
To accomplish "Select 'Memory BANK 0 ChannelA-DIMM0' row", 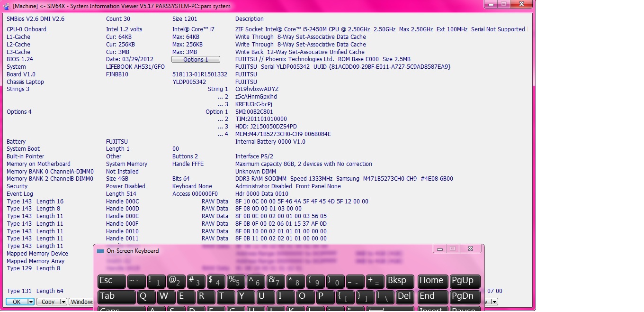I will pos(50,172).
